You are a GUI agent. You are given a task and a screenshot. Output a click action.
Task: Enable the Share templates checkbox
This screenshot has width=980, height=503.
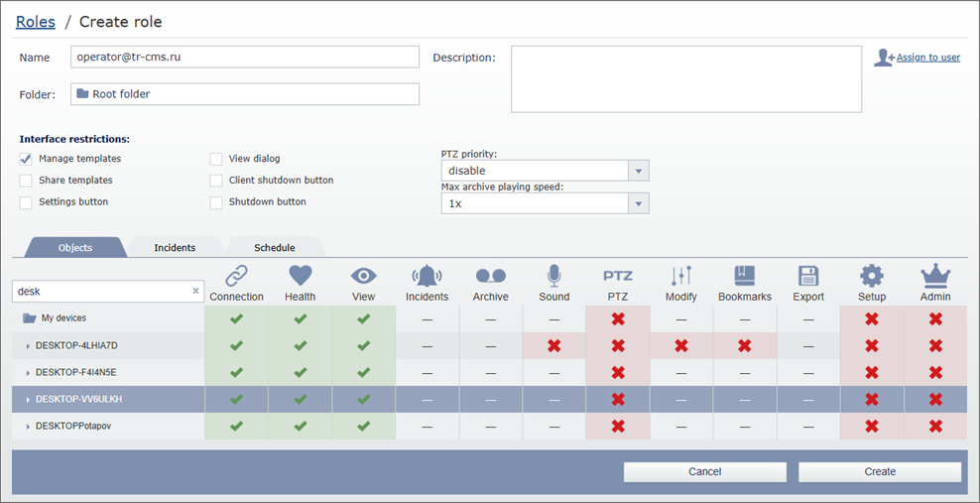(x=26, y=181)
